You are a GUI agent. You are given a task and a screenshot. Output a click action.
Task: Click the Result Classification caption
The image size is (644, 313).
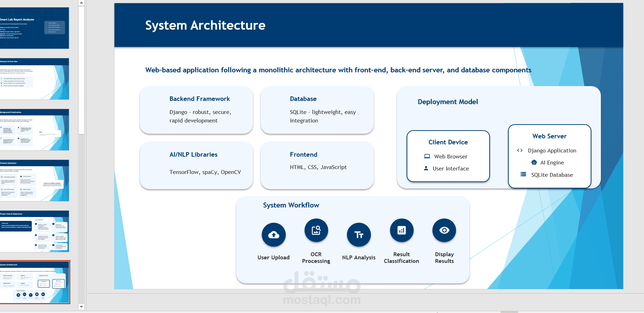click(x=402, y=258)
